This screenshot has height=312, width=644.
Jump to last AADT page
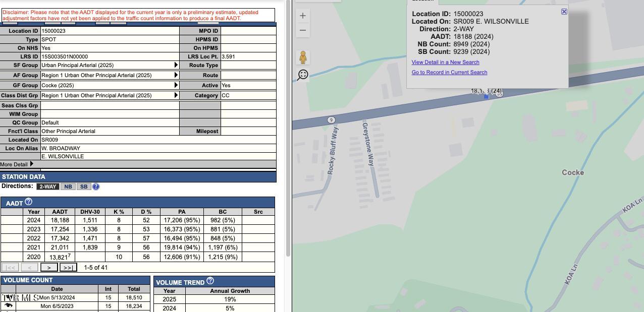pyautogui.click(x=68, y=268)
